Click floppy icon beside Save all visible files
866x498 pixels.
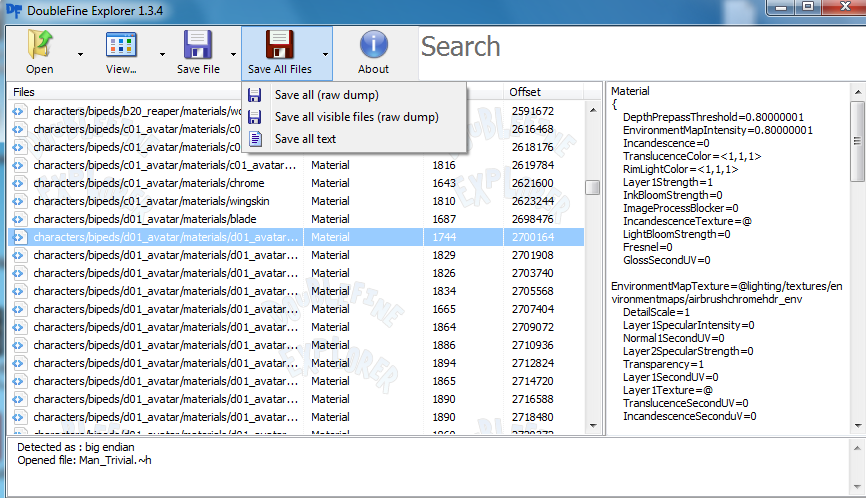click(255, 117)
